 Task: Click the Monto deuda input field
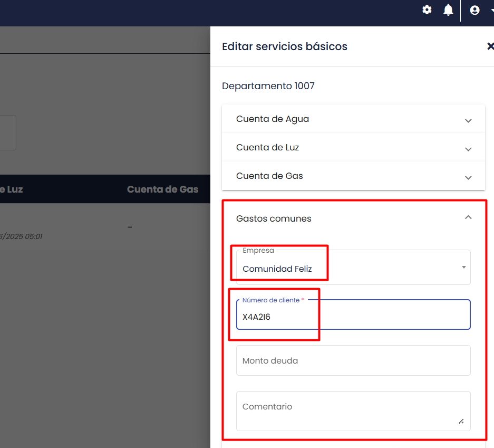(x=353, y=360)
